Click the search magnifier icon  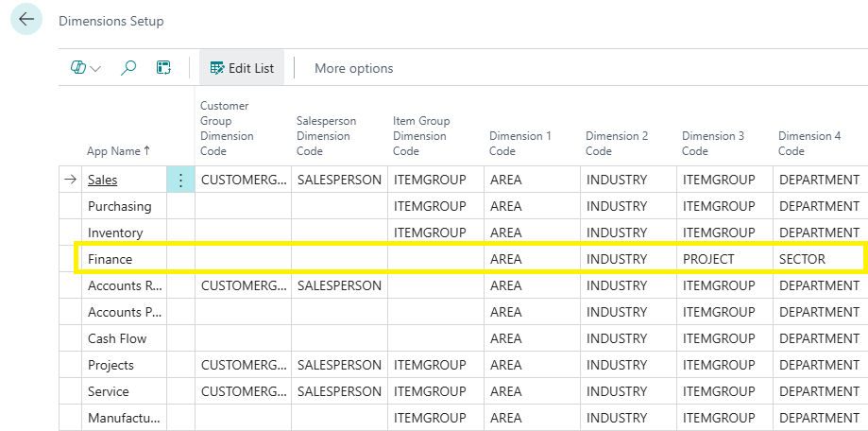(x=128, y=68)
